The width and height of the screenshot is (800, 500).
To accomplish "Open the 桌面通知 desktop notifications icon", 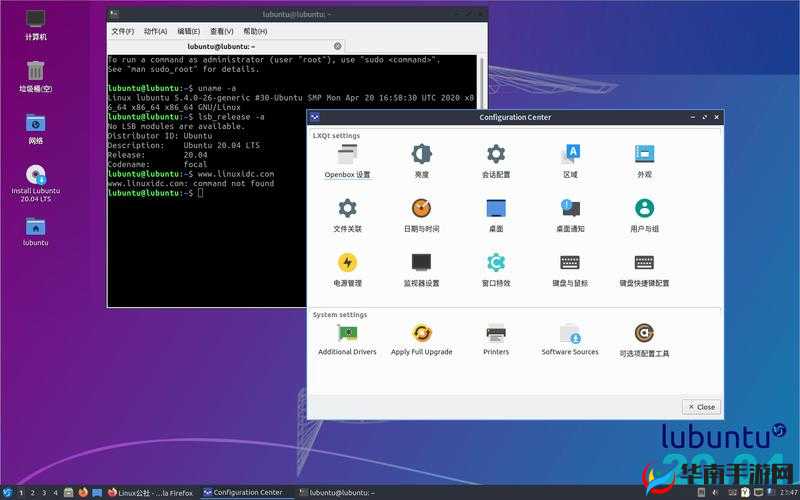I will point(570,215).
